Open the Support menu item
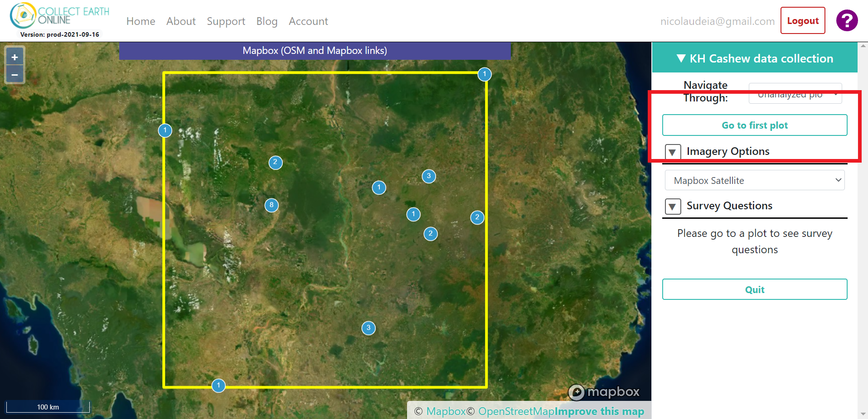Image resolution: width=868 pixels, height=419 pixels. coord(226,21)
